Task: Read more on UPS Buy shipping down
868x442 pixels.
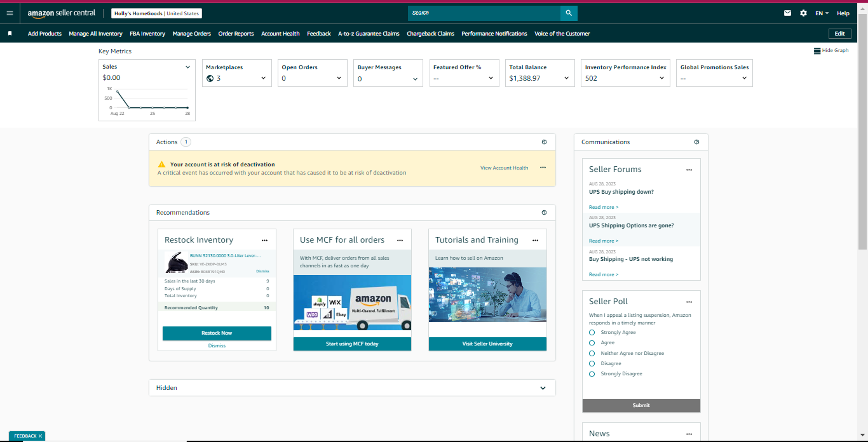Action: pyautogui.click(x=603, y=207)
